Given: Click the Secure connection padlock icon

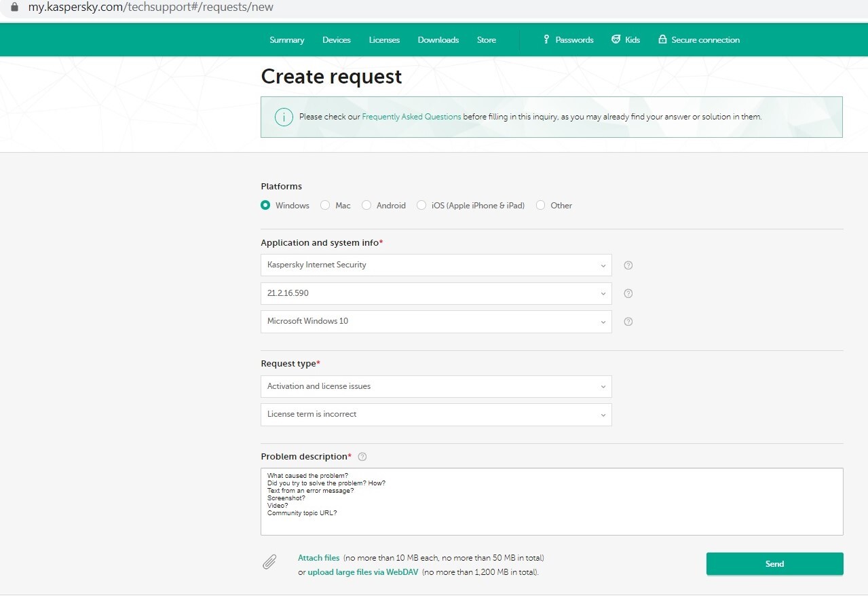Looking at the screenshot, I should (x=662, y=39).
